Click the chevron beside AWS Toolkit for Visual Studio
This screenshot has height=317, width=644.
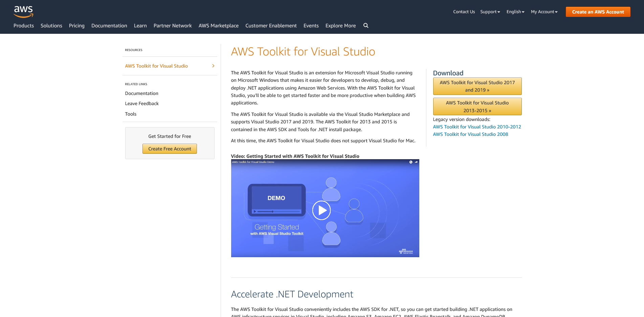pyautogui.click(x=213, y=66)
